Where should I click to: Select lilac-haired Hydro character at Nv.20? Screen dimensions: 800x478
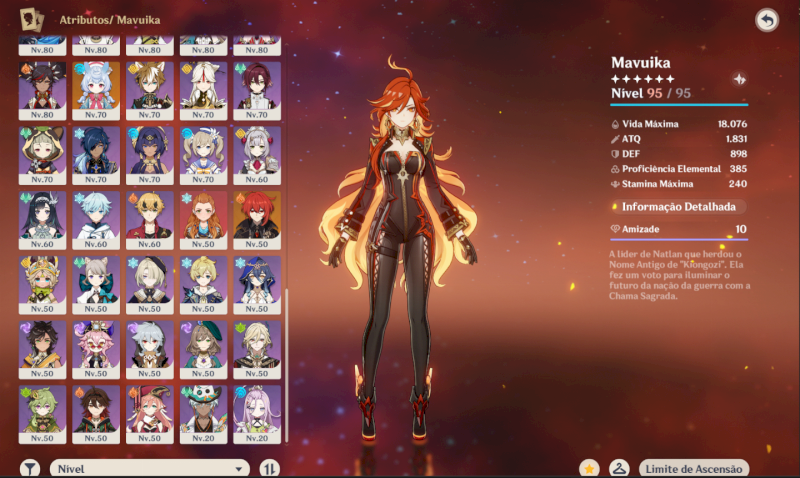point(257,415)
